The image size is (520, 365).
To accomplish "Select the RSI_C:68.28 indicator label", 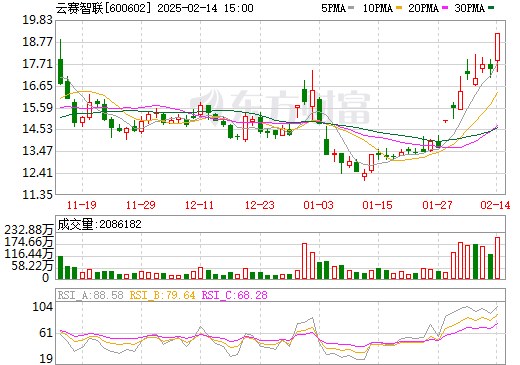I will click(235, 295).
